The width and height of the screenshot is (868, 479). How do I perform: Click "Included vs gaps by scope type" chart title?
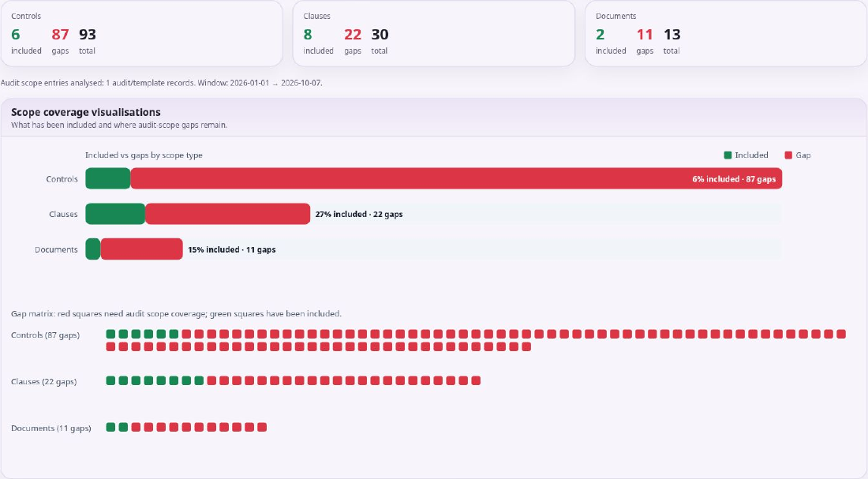click(x=144, y=155)
